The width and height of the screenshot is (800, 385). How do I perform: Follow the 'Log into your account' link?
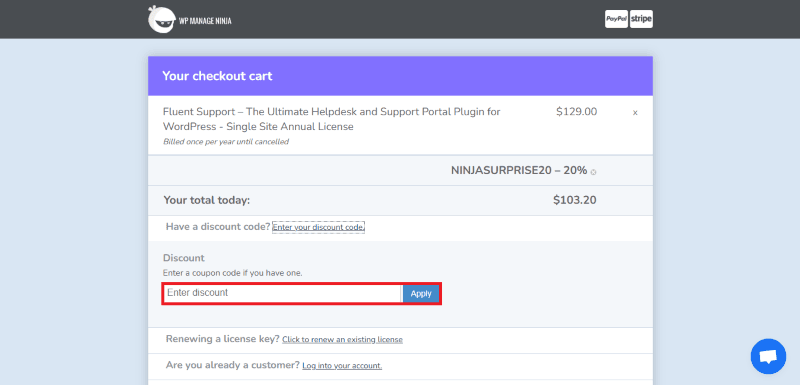342,366
